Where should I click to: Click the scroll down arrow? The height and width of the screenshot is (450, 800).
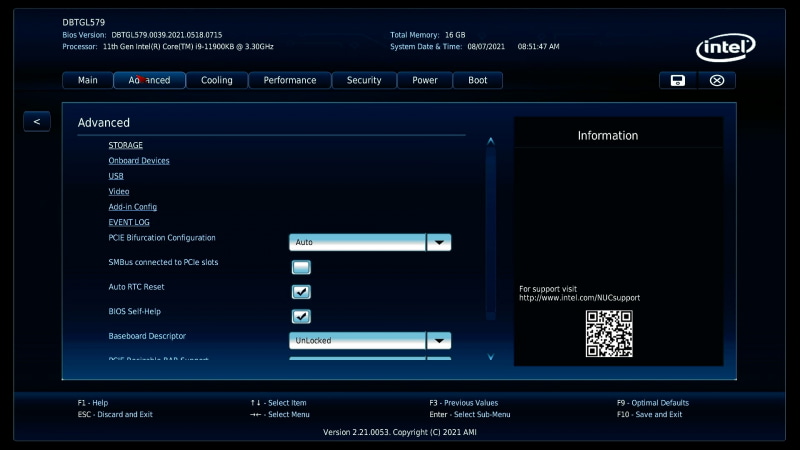coord(491,357)
